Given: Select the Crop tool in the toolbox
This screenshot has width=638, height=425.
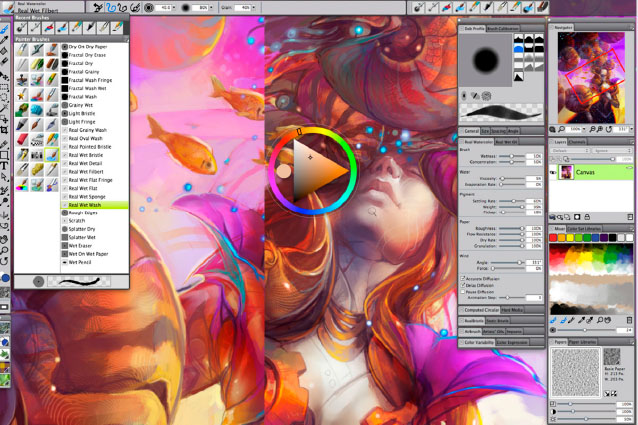Looking at the screenshot, I should pyautogui.click(x=5, y=130).
